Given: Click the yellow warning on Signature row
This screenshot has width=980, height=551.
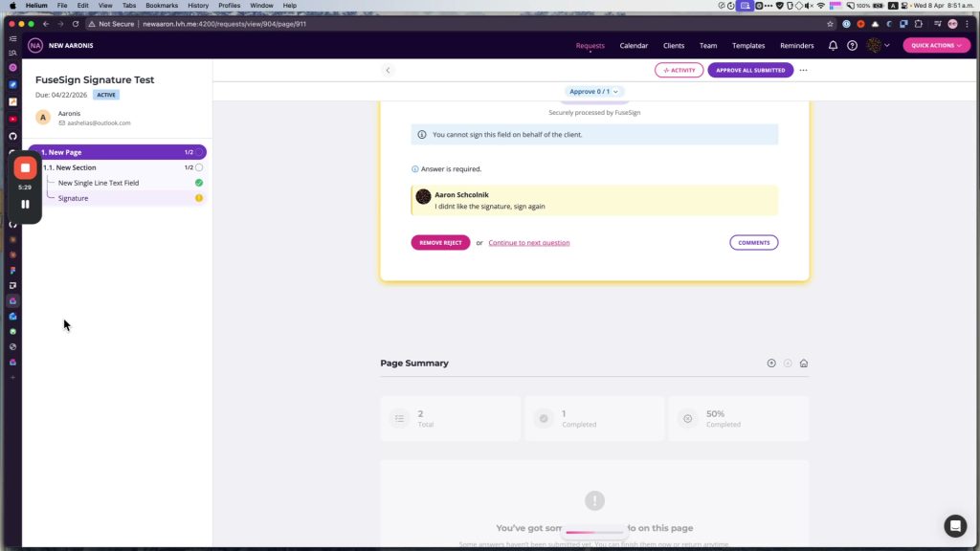Looking at the screenshot, I should pyautogui.click(x=199, y=198).
